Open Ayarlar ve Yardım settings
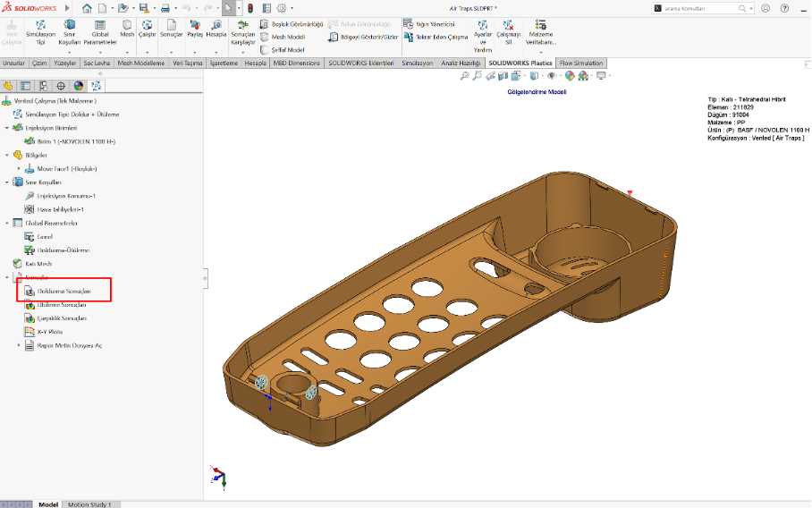Viewport: 812px width, 508px height. tap(483, 37)
